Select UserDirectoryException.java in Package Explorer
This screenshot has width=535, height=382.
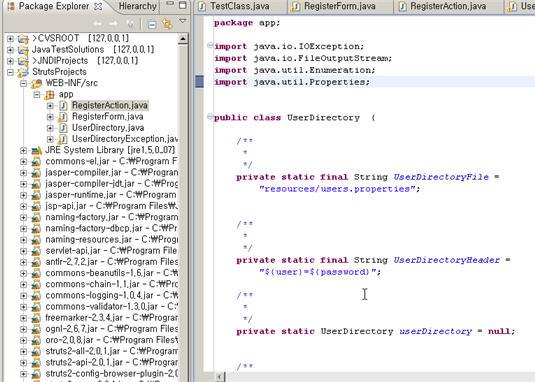point(125,139)
